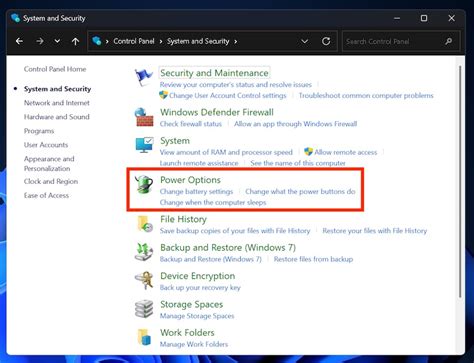Open the Device Encryption keys icon
474x363 pixels.
(144, 280)
